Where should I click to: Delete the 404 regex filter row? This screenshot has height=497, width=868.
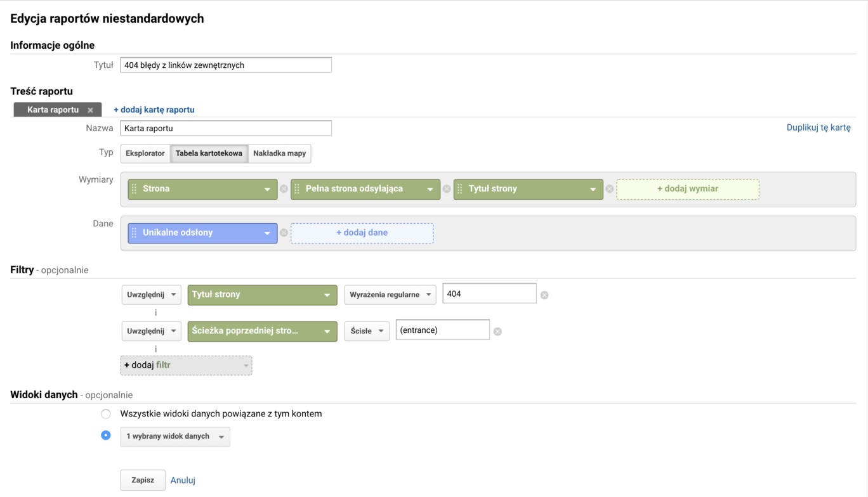[x=544, y=295]
